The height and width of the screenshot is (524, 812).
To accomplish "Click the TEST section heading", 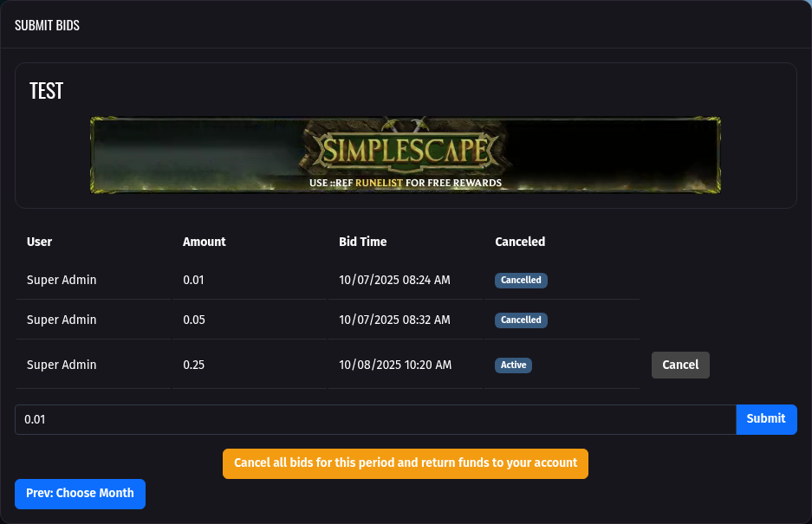I will 46,90.
